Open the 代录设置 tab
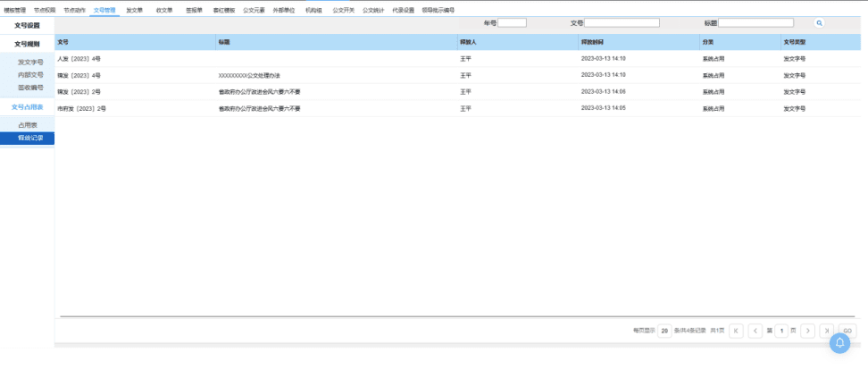The height and width of the screenshot is (370, 868). [404, 10]
